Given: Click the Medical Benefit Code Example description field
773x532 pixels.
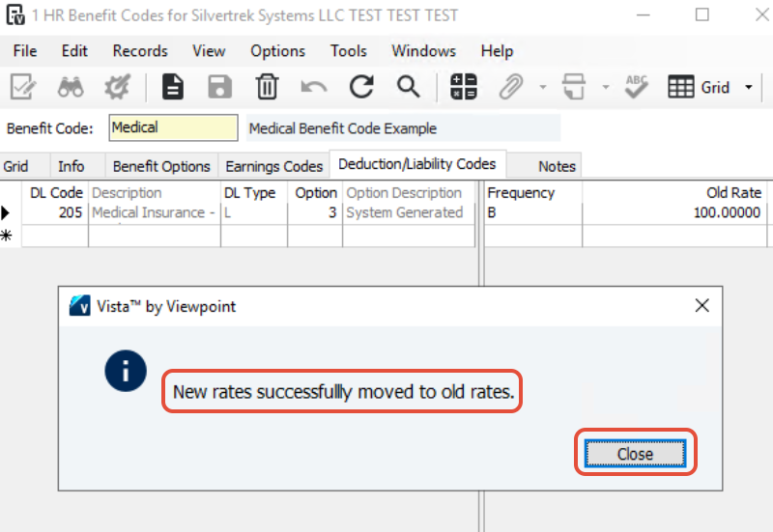Looking at the screenshot, I should (x=403, y=128).
